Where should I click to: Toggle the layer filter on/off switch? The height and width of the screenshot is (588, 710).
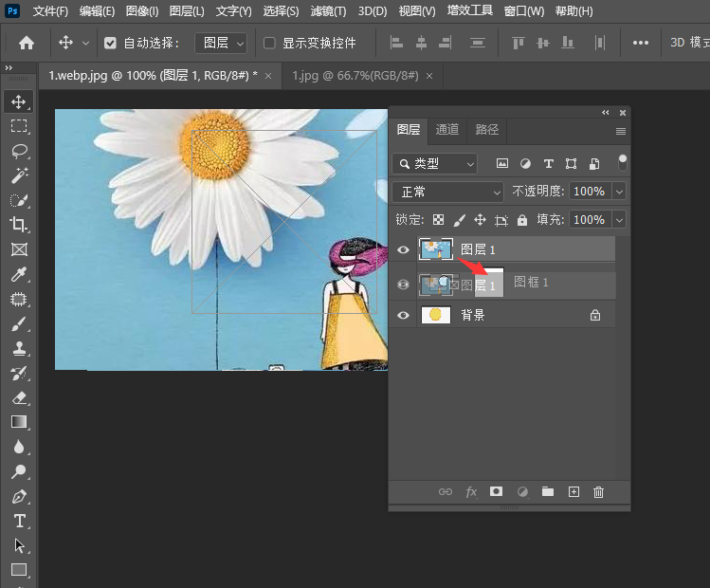pyautogui.click(x=622, y=161)
